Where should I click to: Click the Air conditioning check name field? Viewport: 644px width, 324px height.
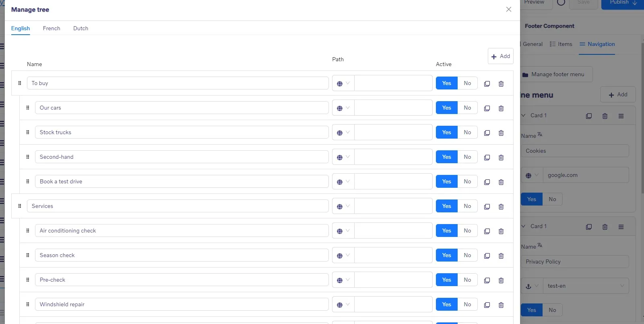point(182,231)
